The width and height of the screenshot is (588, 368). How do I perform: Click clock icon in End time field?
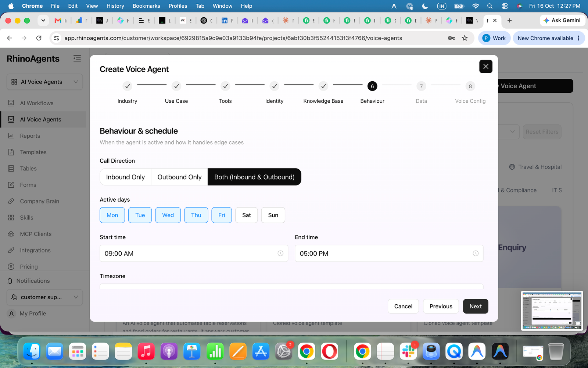(x=476, y=253)
